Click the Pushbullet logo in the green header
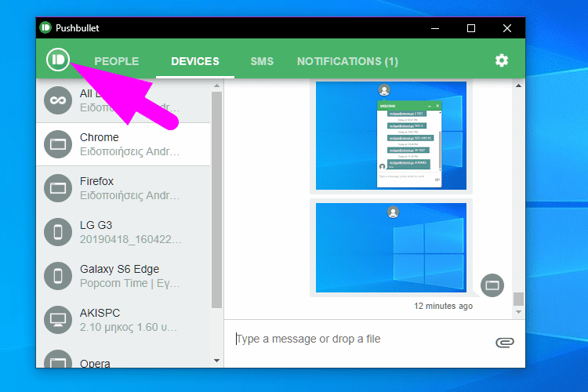 click(58, 60)
